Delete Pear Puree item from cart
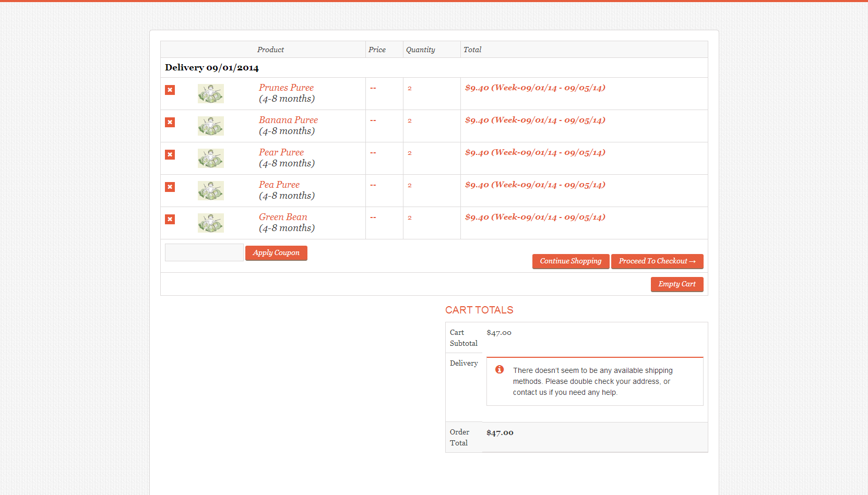Viewport: 868px width, 495px height. tap(170, 155)
